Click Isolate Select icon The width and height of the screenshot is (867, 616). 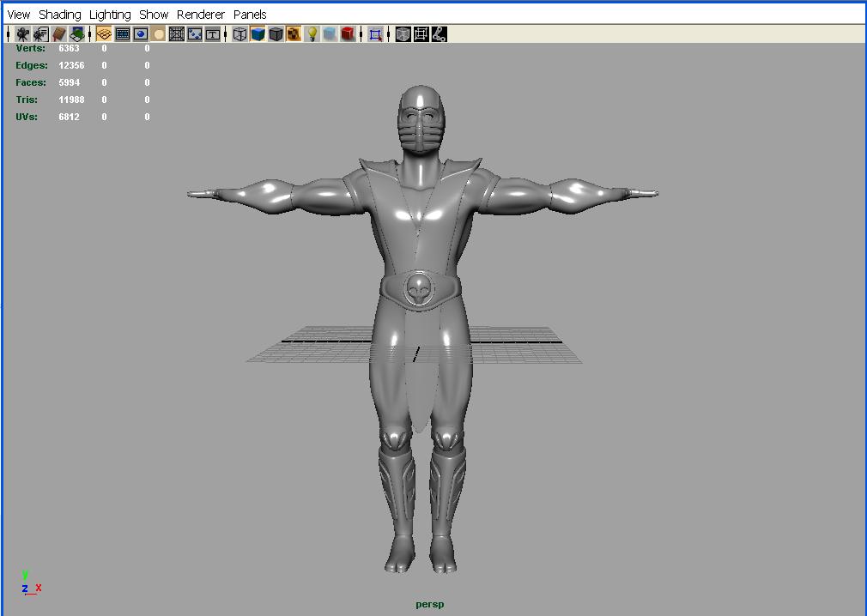375,34
